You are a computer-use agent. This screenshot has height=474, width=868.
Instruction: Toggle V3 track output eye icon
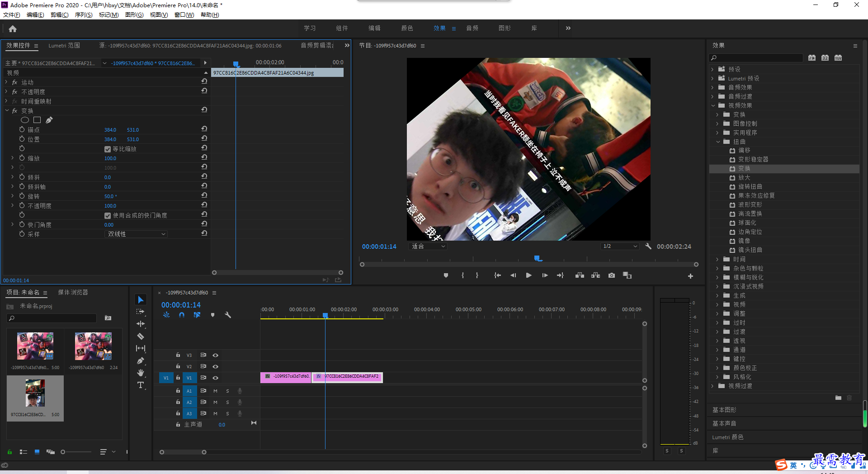click(216, 355)
